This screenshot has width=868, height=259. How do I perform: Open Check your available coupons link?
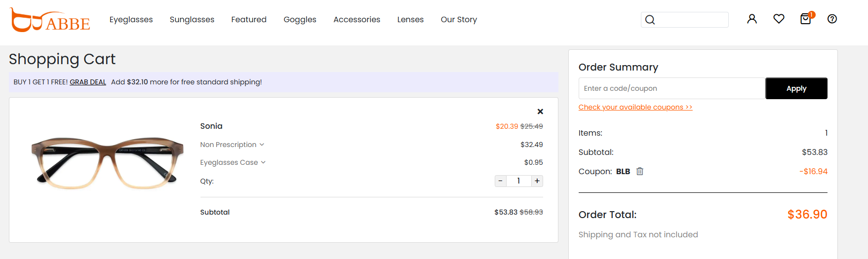(635, 107)
